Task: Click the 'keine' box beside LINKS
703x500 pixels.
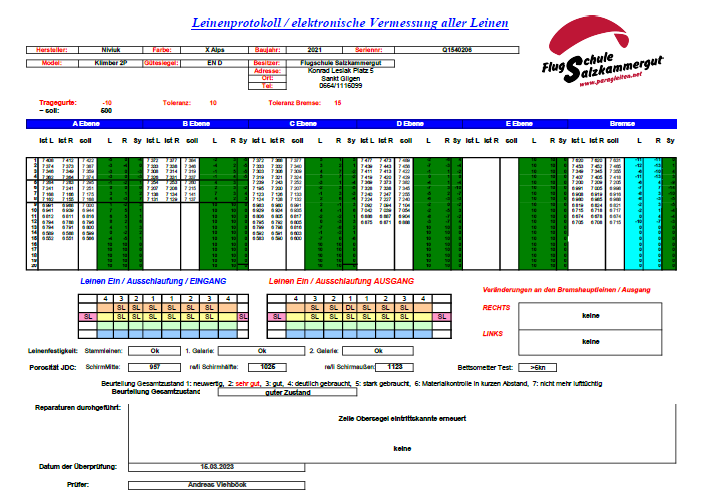Action: (x=590, y=342)
